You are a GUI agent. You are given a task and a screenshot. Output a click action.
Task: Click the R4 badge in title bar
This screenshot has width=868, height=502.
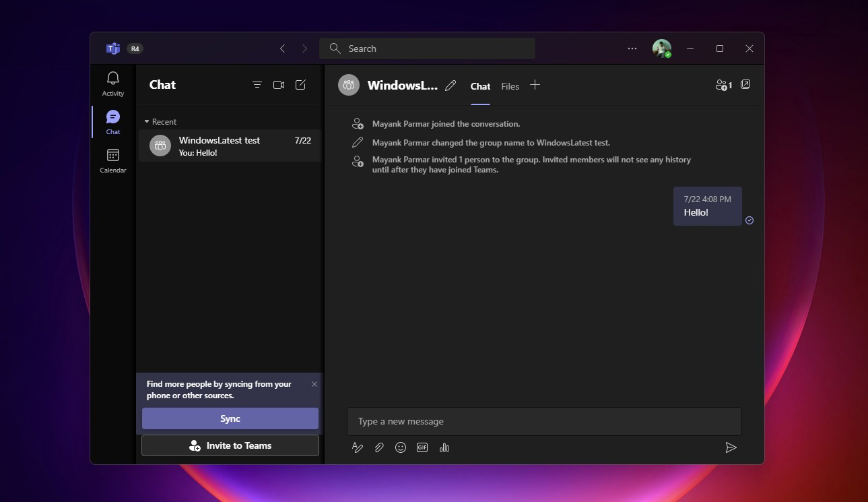click(x=135, y=49)
